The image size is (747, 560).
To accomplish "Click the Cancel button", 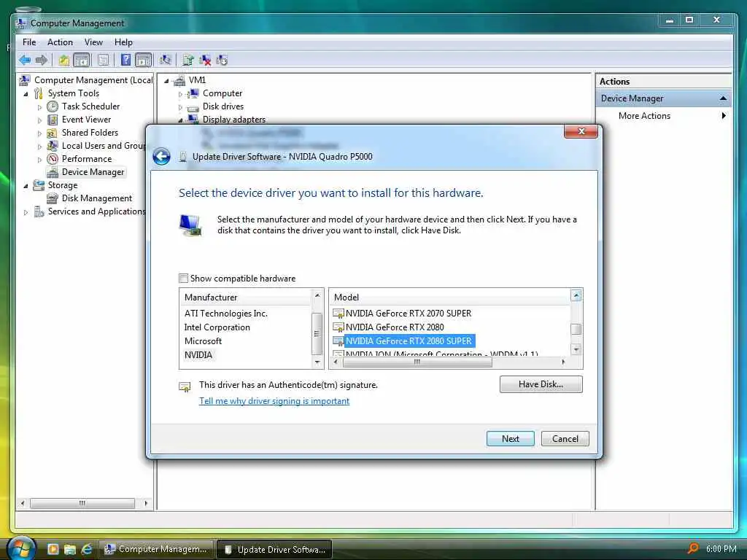I will (565, 438).
